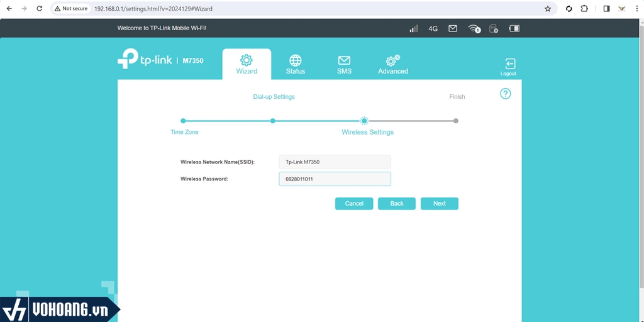Open the Advanced settings tab

coord(393,65)
